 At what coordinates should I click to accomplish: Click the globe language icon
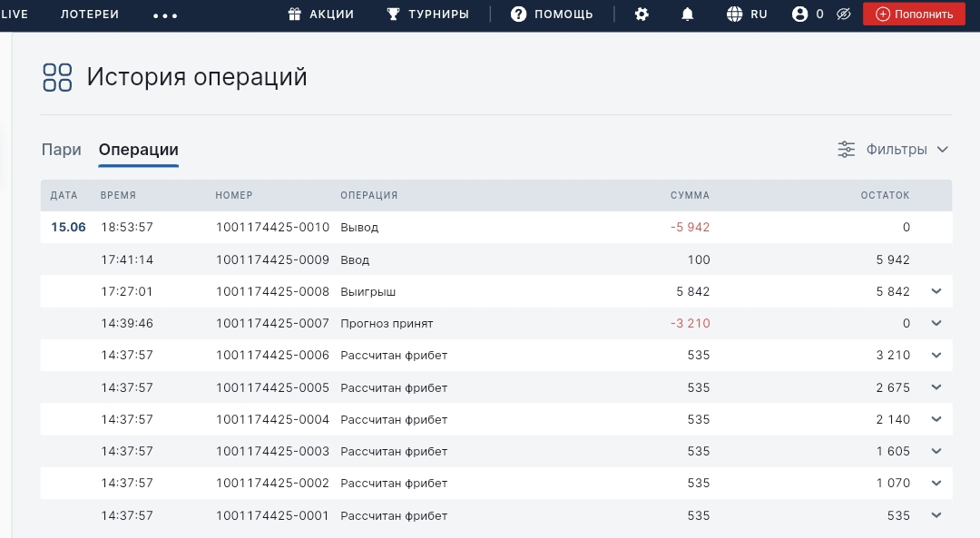pyautogui.click(x=735, y=15)
